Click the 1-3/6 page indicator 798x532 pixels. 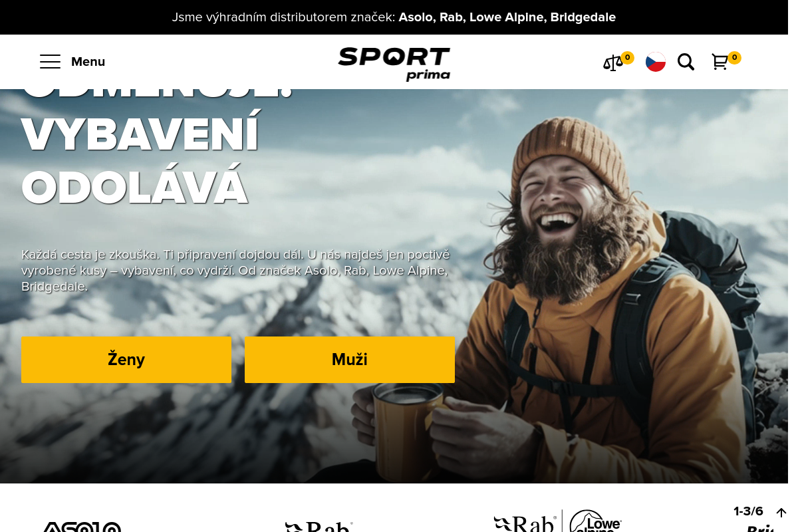(748, 511)
